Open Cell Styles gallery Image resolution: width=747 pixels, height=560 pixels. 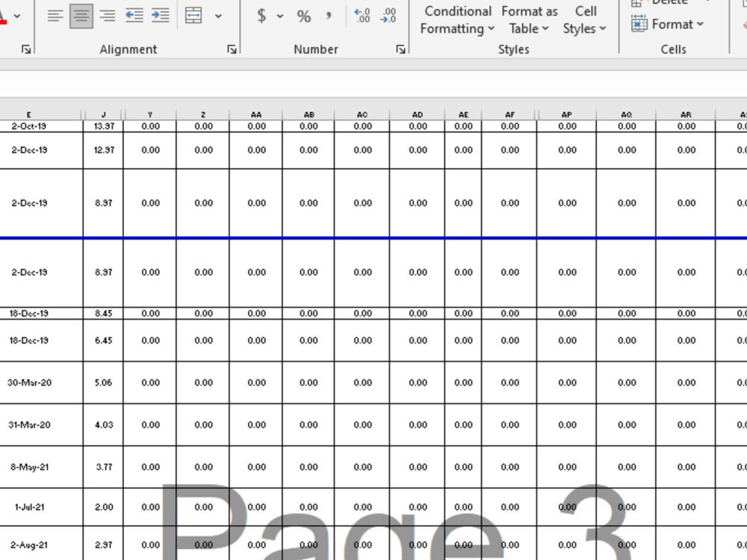point(585,20)
